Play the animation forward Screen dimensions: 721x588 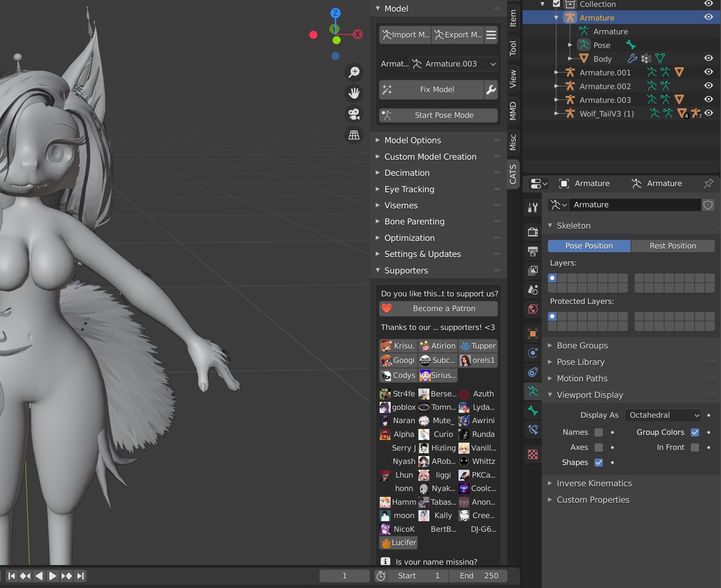(52, 576)
